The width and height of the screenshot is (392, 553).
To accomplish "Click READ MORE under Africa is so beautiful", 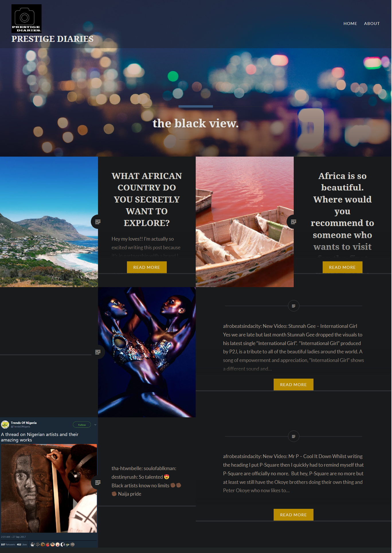I will pos(342,267).
